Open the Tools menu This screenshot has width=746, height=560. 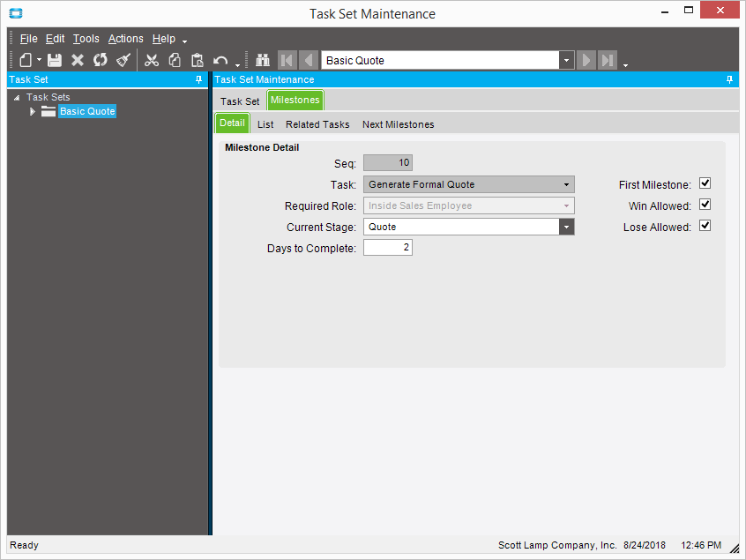pyautogui.click(x=86, y=39)
